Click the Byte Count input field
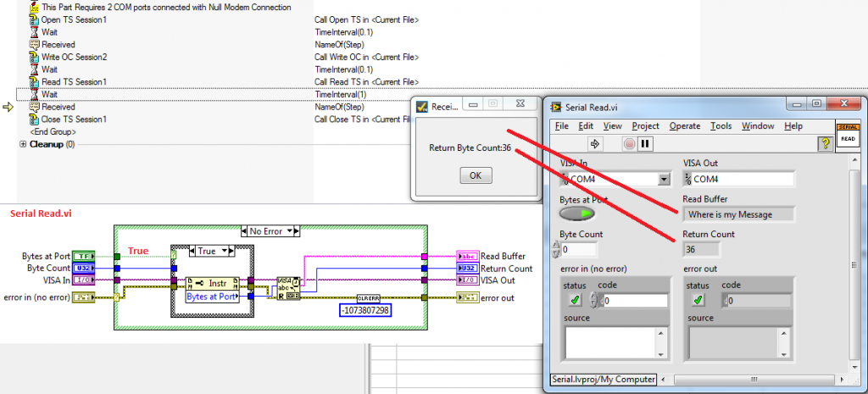The width and height of the screenshot is (868, 394). click(576, 250)
